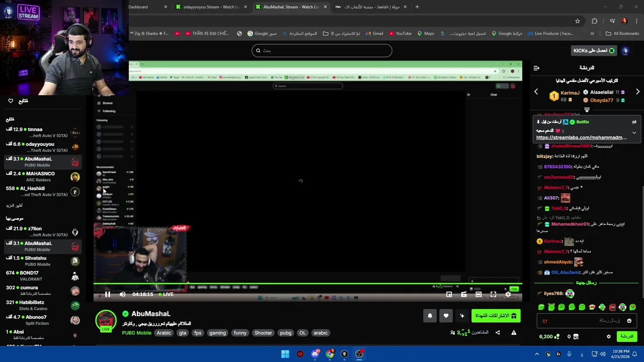Open the emoji picker in chat box
The image size is (644, 362).
click(x=629, y=321)
